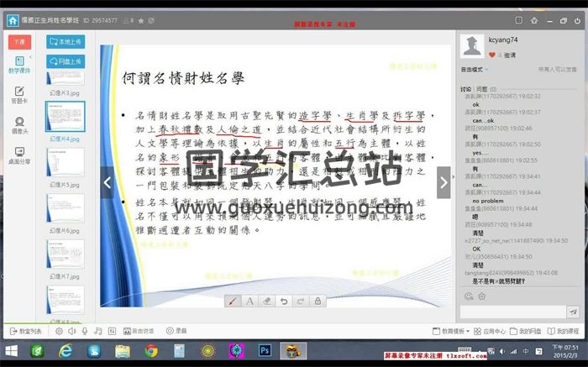
Task: Open the emoji picker in chat
Action: [x=469, y=296]
